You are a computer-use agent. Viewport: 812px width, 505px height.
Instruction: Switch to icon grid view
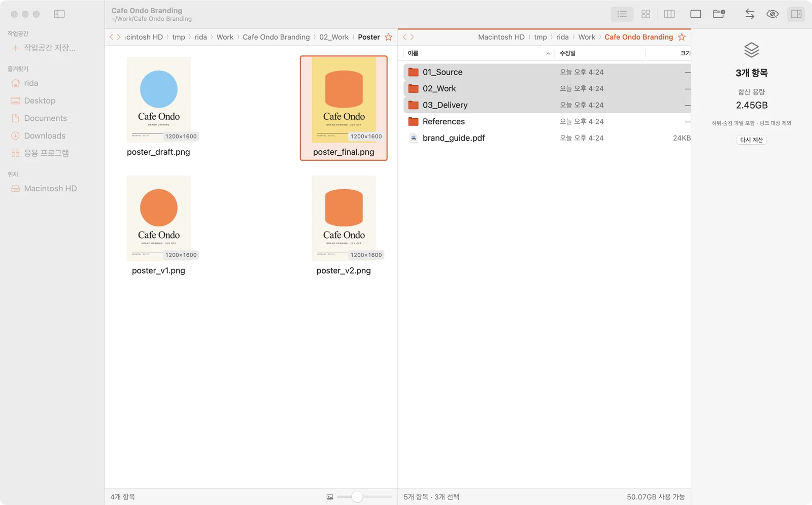tap(646, 14)
